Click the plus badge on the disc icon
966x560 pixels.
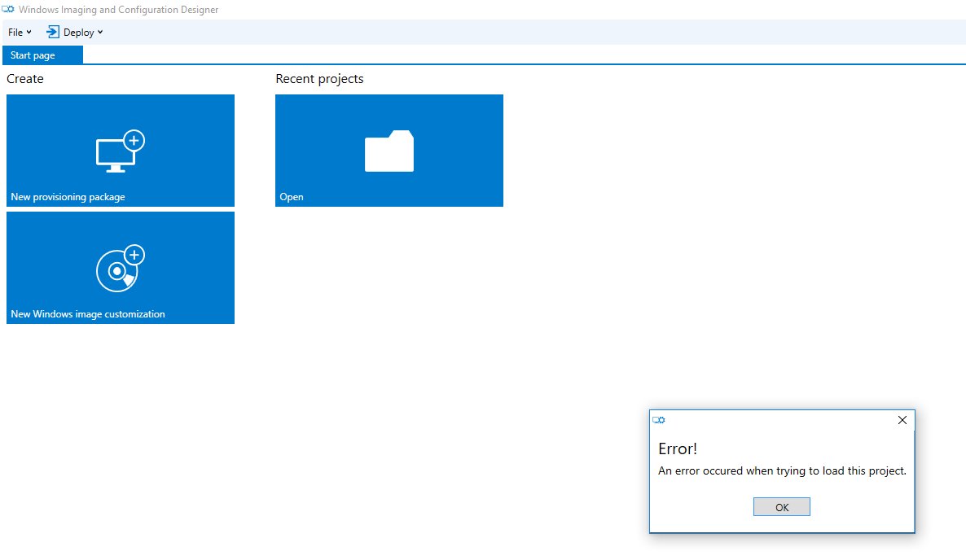point(134,255)
